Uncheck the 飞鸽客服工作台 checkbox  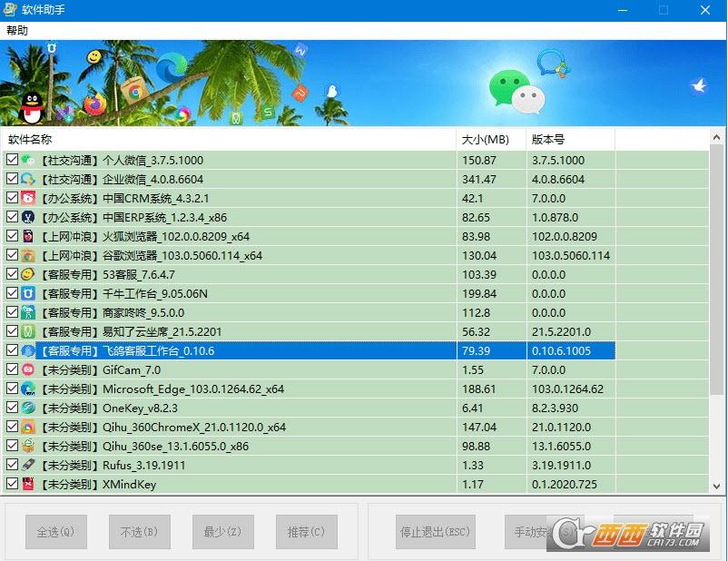point(12,350)
